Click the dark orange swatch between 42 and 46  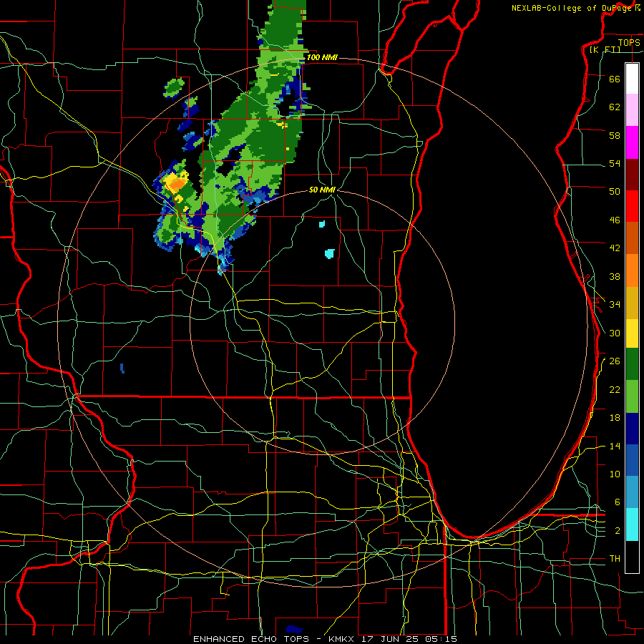click(x=632, y=238)
